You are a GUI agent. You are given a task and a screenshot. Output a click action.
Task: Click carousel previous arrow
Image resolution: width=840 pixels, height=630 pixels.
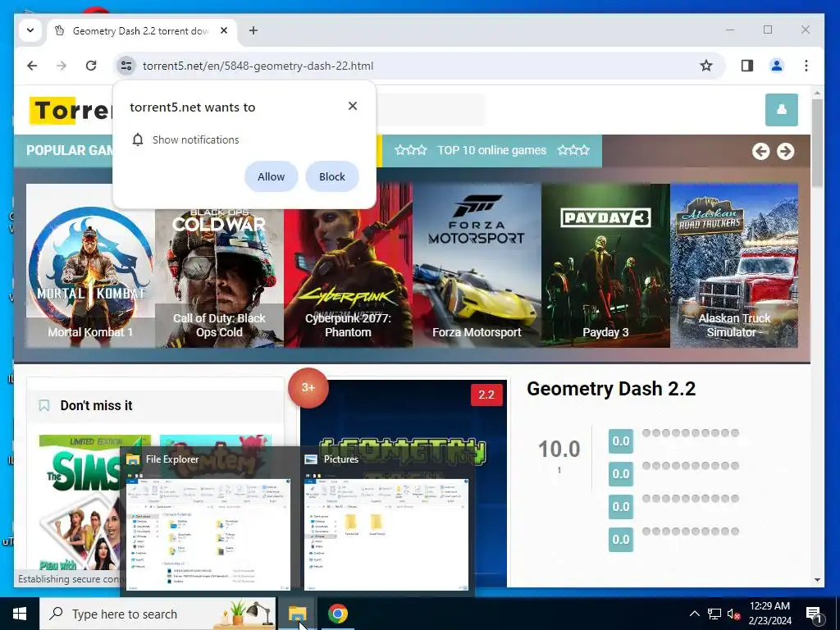pyautogui.click(x=760, y=152)
